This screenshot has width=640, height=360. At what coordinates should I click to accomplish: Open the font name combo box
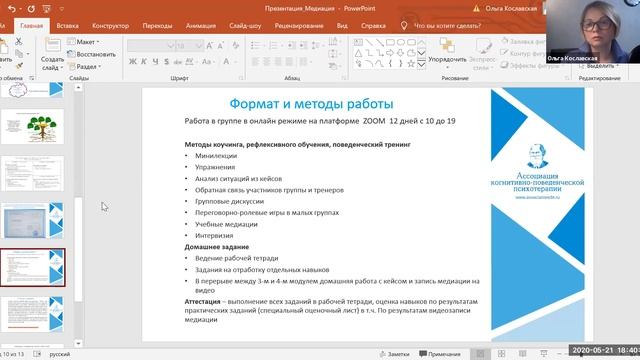(151, 46)
